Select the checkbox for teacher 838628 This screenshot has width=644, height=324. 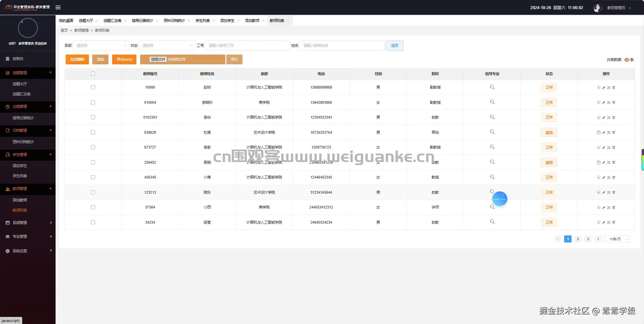point(93,132)
